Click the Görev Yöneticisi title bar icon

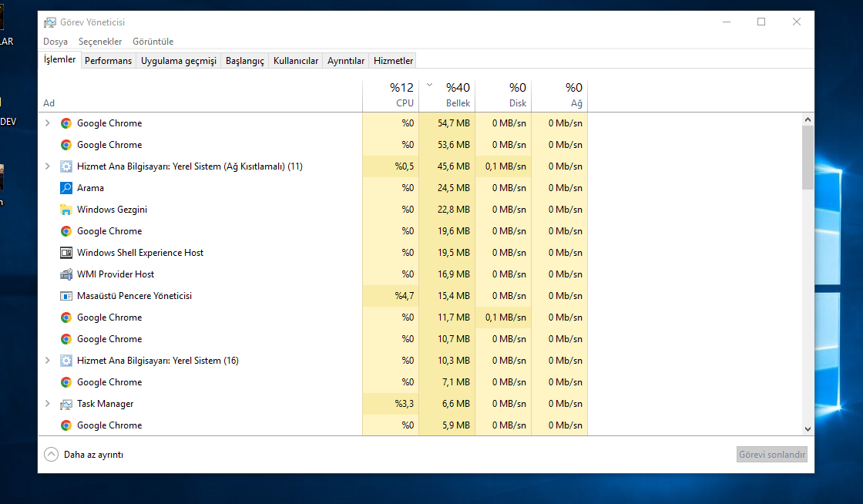[50, 22]
